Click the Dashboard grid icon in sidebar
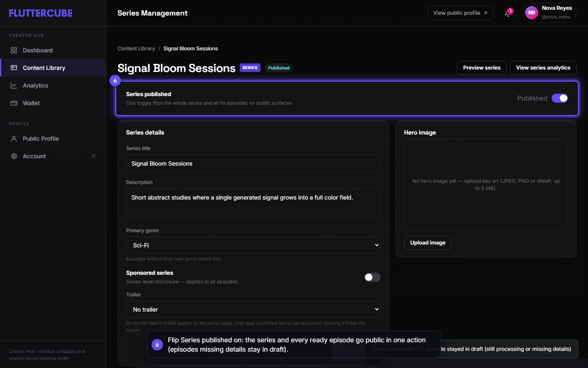This screenshot has height=368, width=588. click(x=14, y=50)
